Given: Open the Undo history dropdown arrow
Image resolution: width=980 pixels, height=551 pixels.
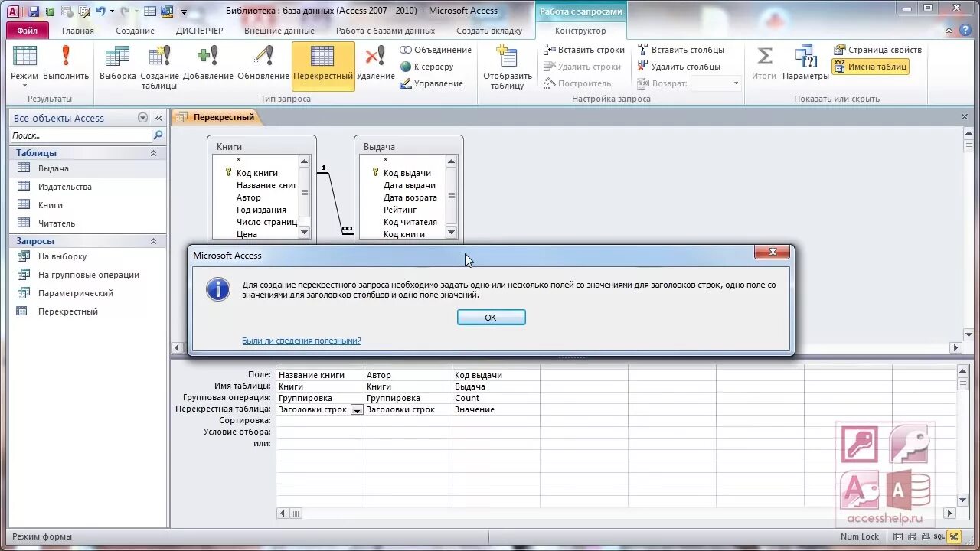Looking at the screenshot, I should point(112,11).
